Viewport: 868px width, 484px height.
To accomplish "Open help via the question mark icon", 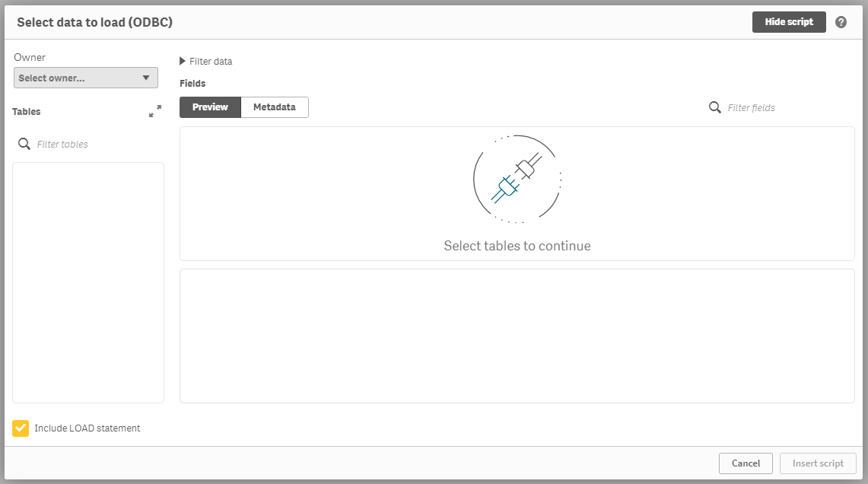I will click(841, 21).
